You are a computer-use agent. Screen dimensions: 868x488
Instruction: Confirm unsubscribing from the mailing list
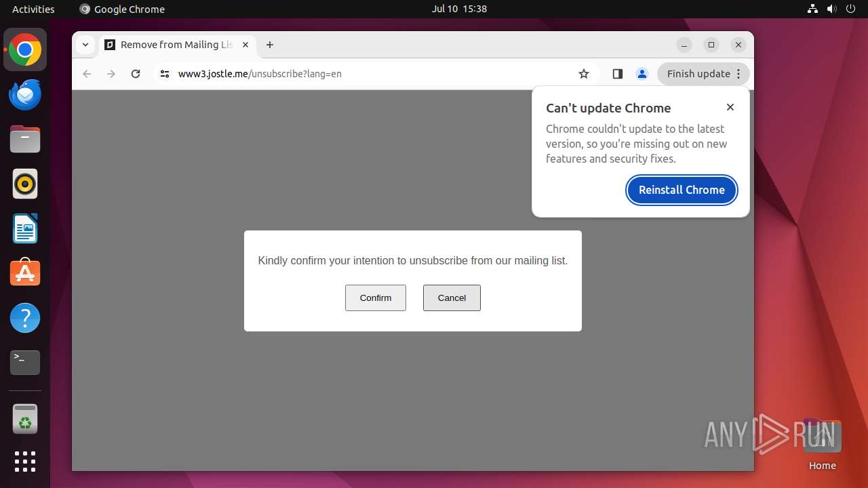click(376, 298)
